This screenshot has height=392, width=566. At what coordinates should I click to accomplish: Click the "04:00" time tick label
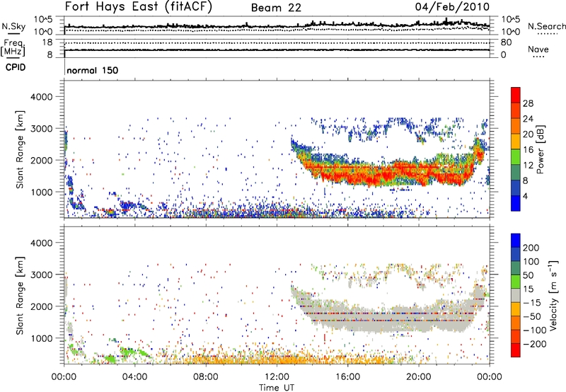tap(135, 377)
